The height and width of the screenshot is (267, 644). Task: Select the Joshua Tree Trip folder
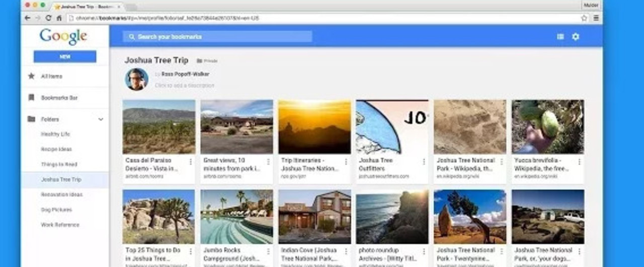65,179
